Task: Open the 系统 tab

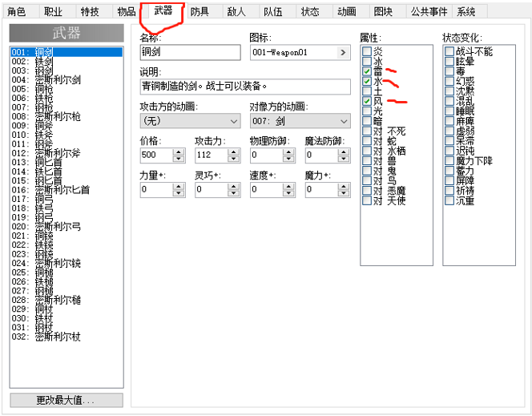Action: point(465,11)
